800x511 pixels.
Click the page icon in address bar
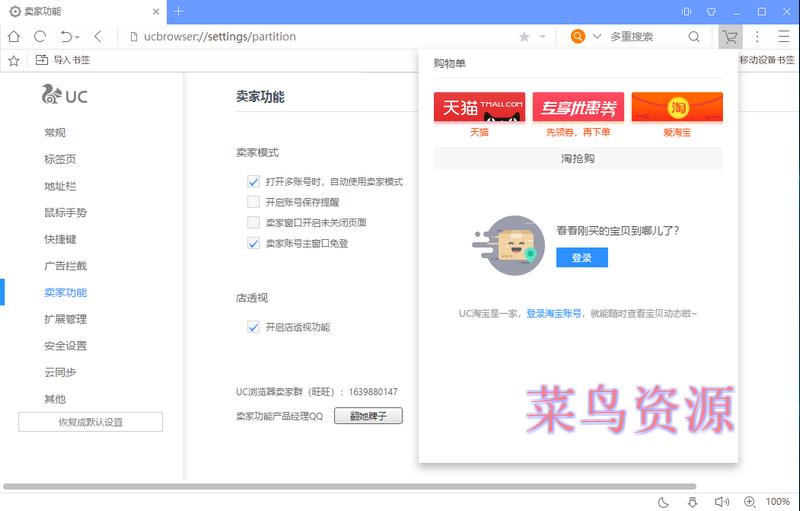pyautogui.click(x=133, y=37)
